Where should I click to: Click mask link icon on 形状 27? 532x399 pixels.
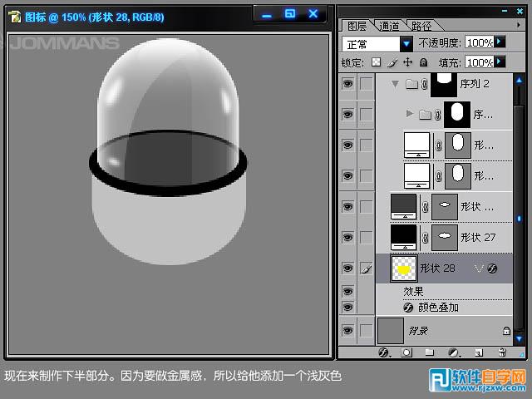point(425,237)
